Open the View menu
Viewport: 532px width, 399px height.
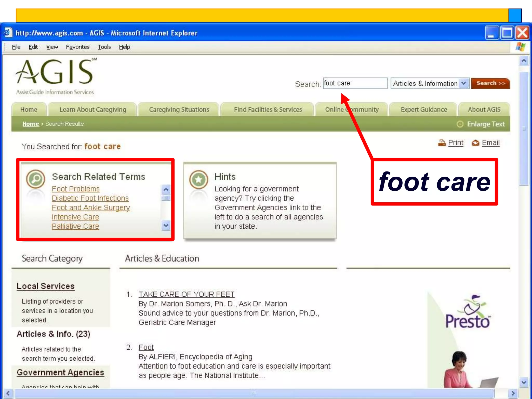(x=52, y=47)
